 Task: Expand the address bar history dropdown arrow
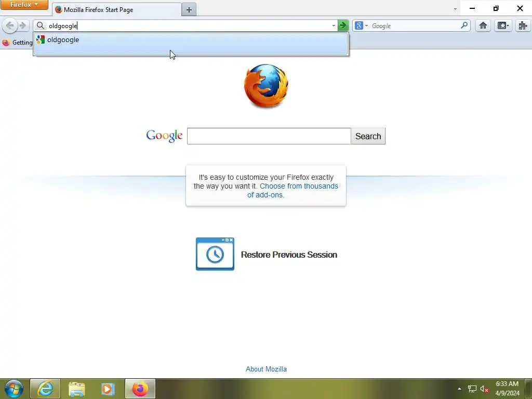(x=334, y=26)
